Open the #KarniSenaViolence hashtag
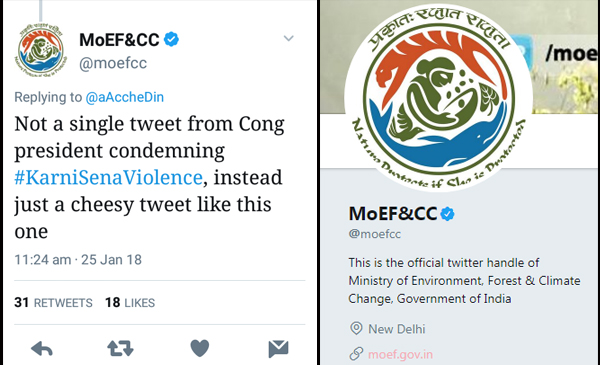Viewport: 600px width, 365px height. coord(108,178)
